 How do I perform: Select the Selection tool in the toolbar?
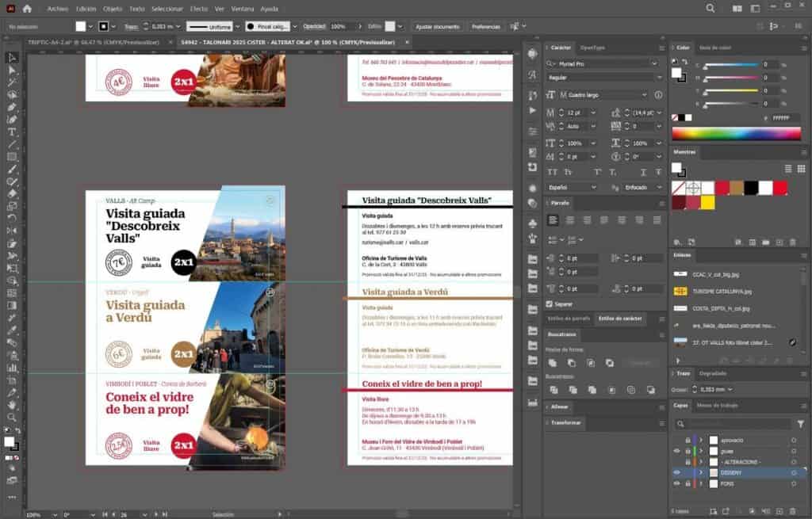[12, 58]
